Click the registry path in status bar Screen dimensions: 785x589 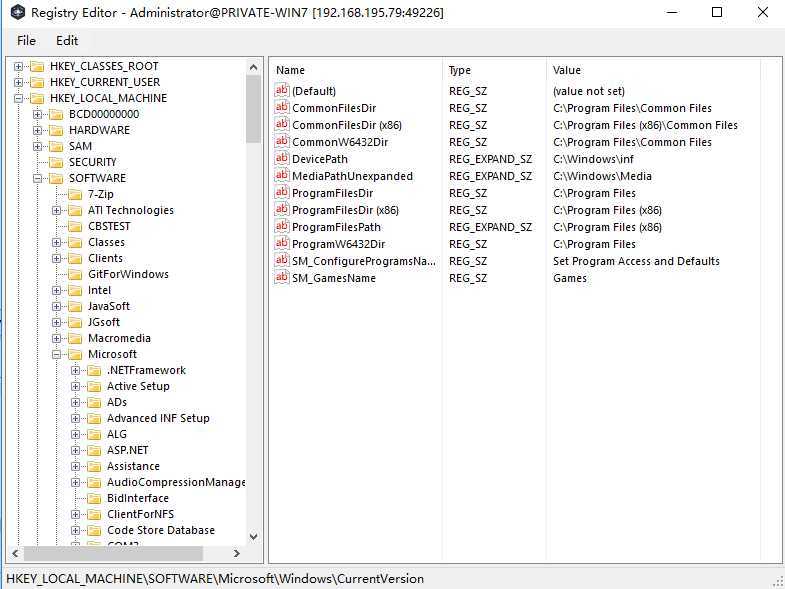click(x=215, y=579)
